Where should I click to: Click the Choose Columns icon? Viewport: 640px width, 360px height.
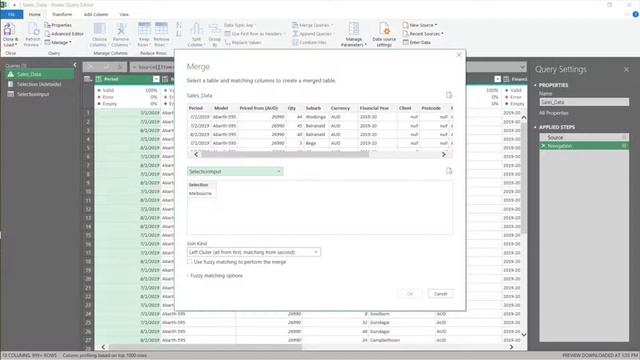click(99, 29)
